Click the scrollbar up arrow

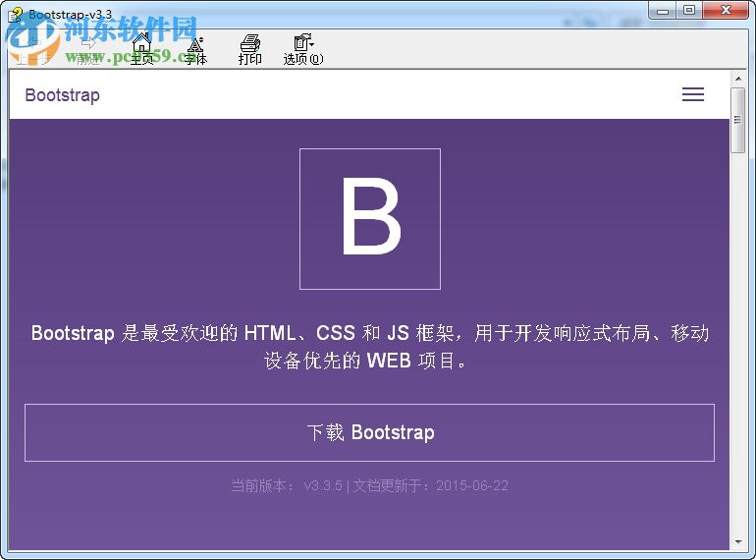coord(737,78)
